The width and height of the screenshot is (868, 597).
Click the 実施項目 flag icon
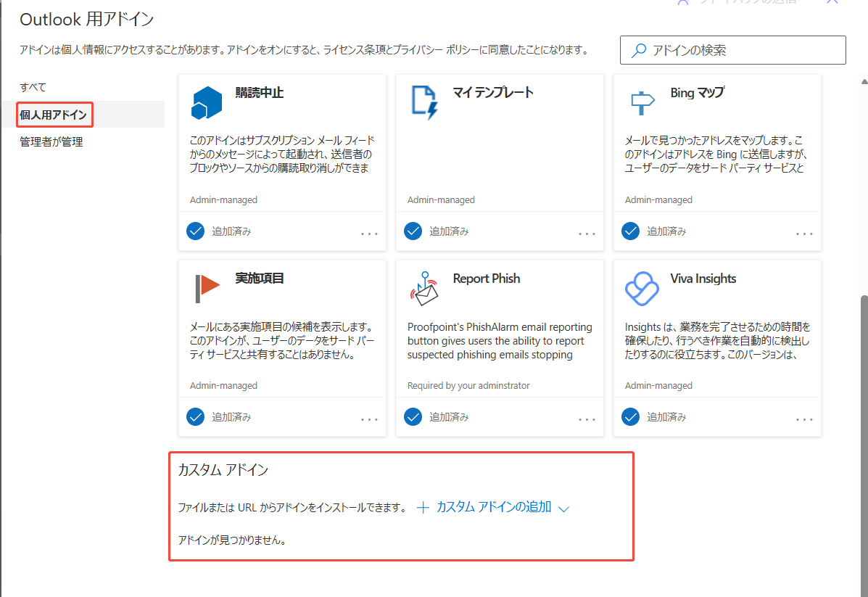click(x=207, y=287)
